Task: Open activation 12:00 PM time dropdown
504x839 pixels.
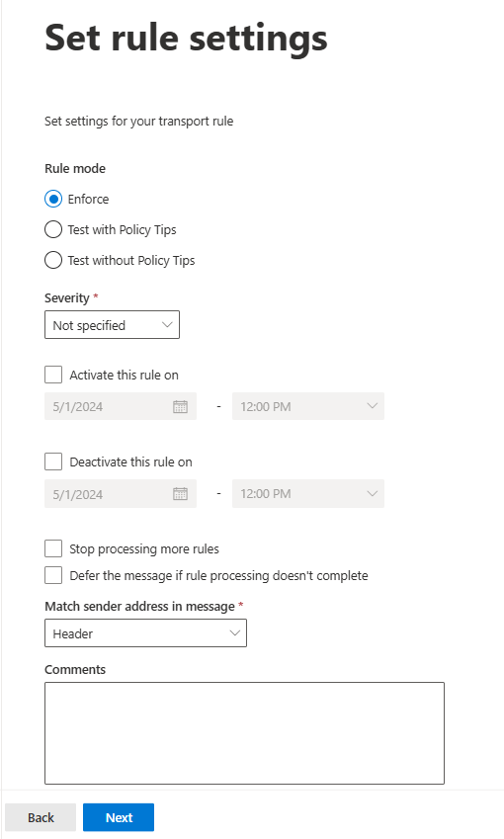Action: 308,406
